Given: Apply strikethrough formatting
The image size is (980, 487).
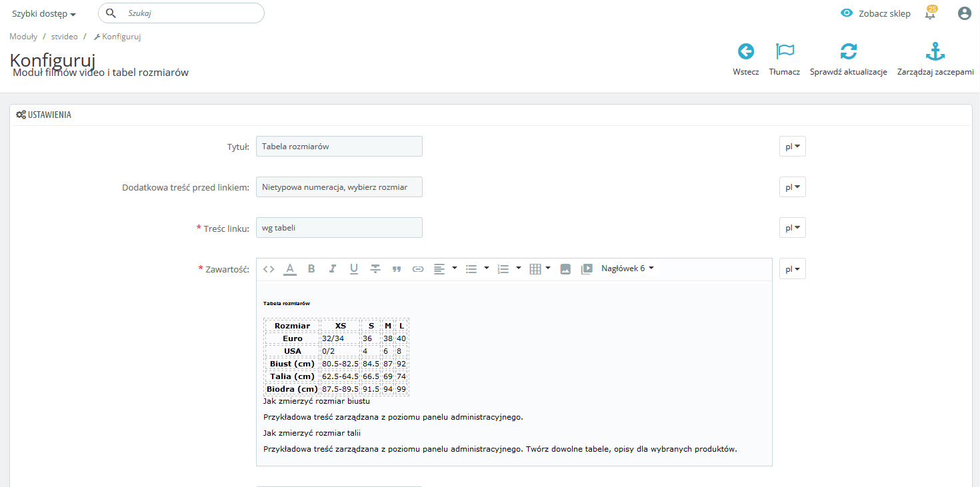Looking at the screenshot, I should (x=375, y=269).
